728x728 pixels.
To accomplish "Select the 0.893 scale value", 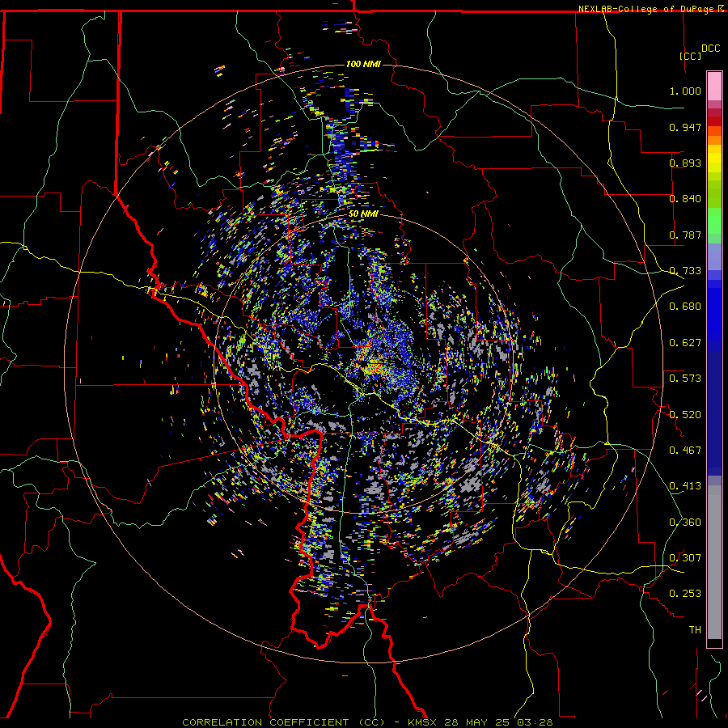I will (685, 163).
